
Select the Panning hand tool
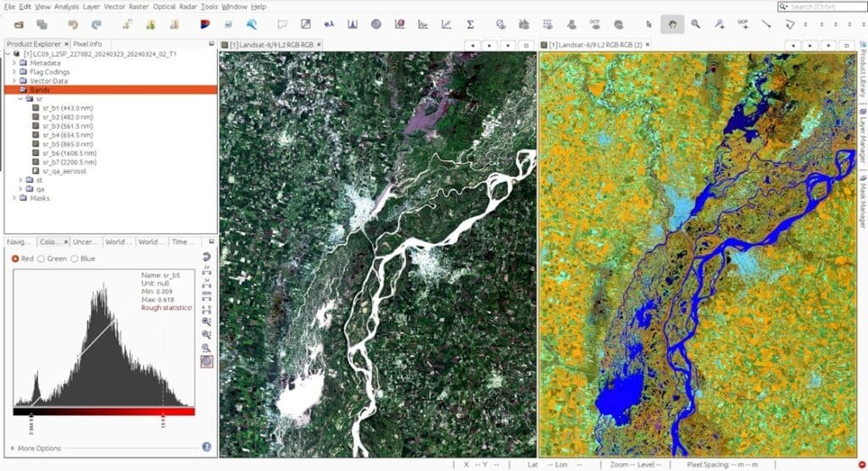point(671,25)
